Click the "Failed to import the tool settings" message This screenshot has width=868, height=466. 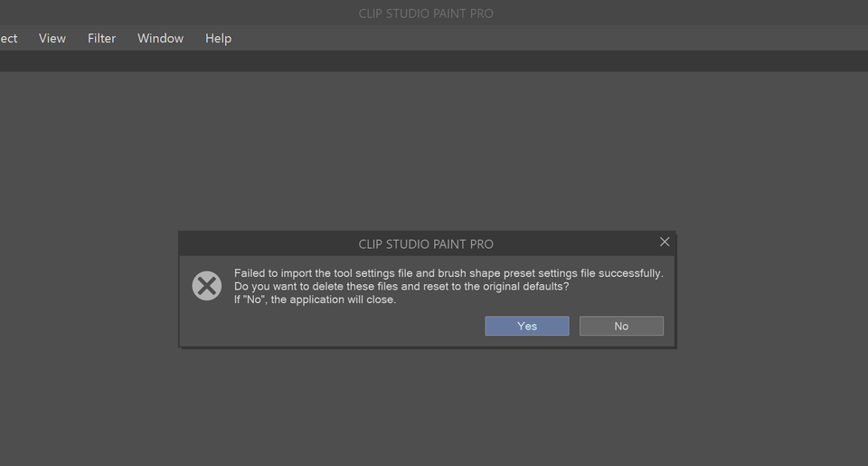[448, 273]
